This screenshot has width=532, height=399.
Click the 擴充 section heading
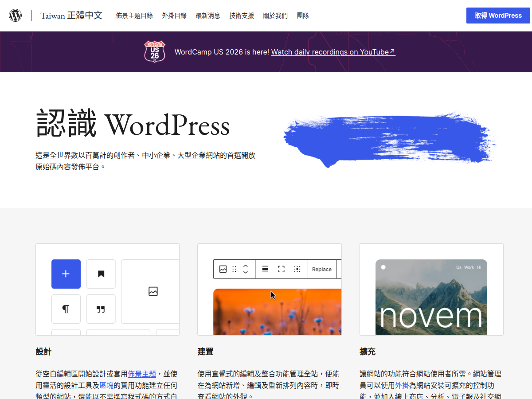tap(368, 352)
